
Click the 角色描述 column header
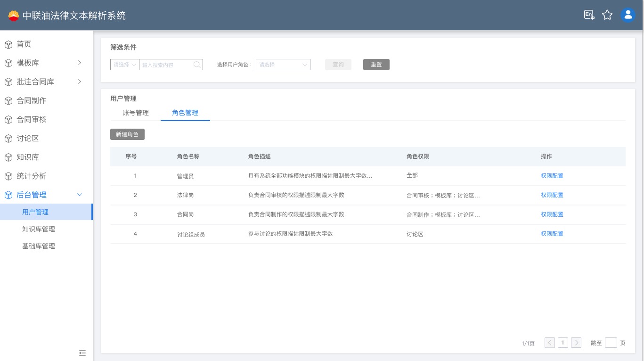click(x=259, y=156)
